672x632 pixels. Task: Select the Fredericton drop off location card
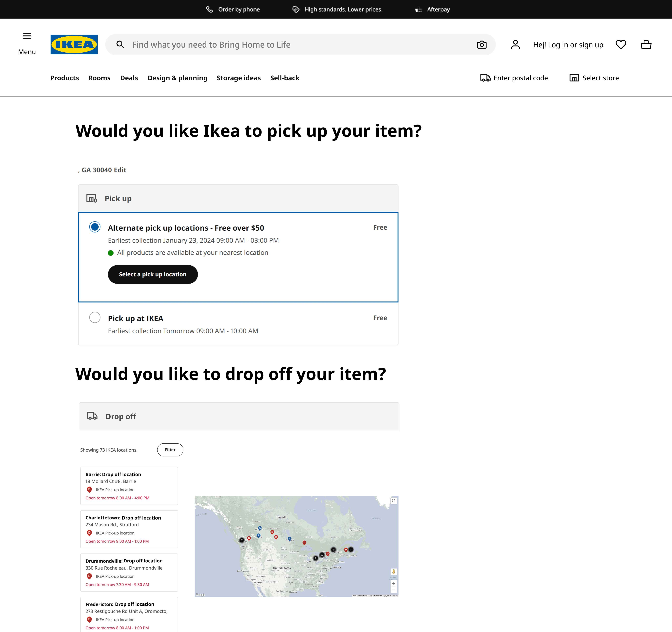(x=129, y=615)
